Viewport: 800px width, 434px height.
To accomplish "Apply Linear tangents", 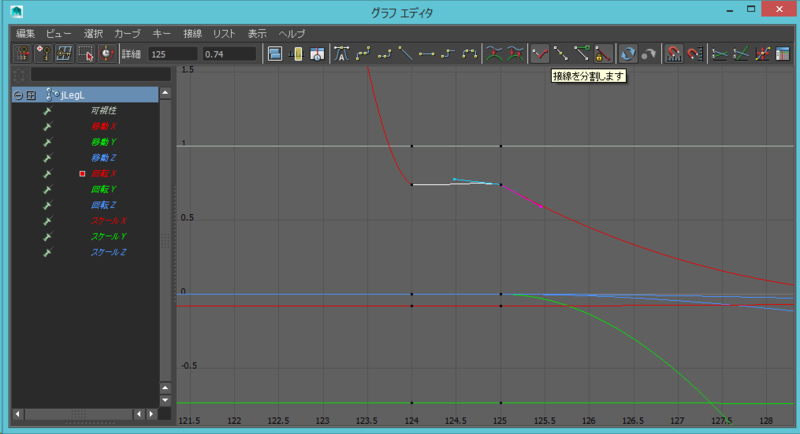I will (x=405, y=54).
